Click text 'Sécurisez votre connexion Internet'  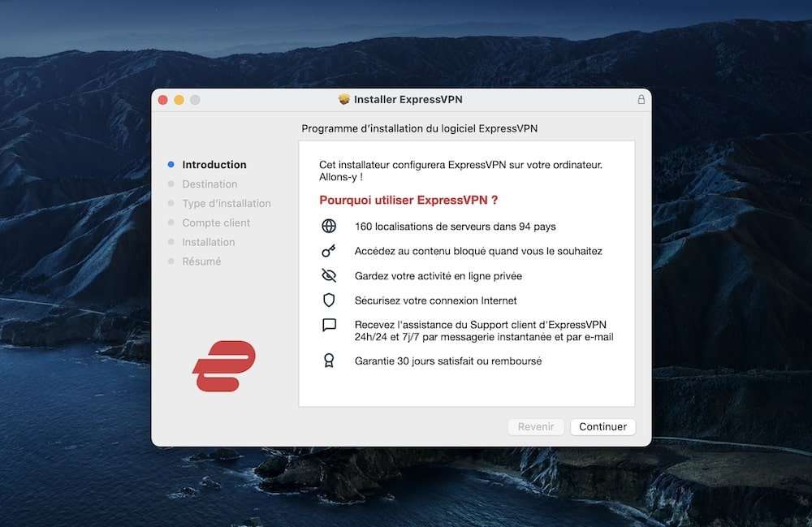(435, 300)
